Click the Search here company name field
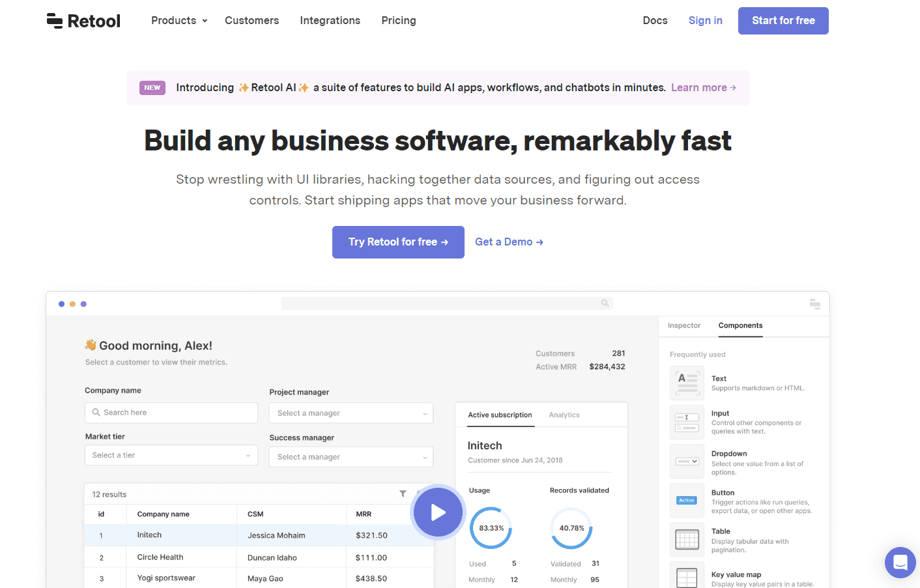Screen dimensions: 920x588 tap(171, 413)
